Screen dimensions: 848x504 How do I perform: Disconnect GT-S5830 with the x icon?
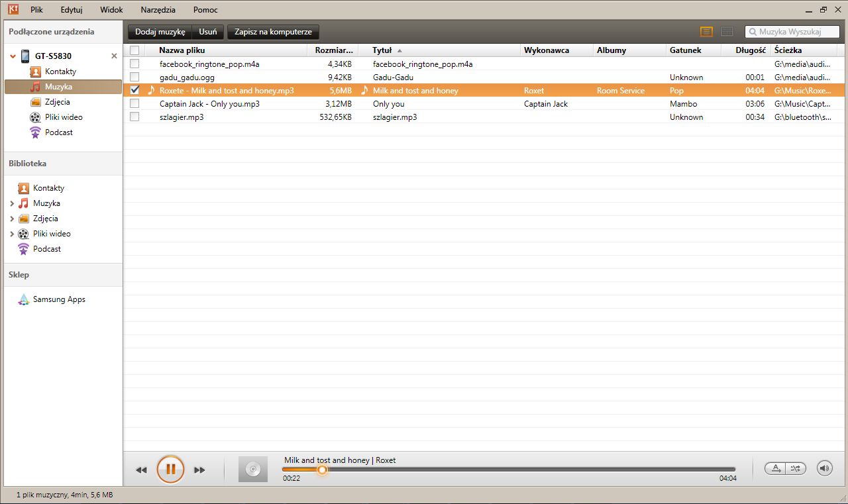(x=114, y=56)
